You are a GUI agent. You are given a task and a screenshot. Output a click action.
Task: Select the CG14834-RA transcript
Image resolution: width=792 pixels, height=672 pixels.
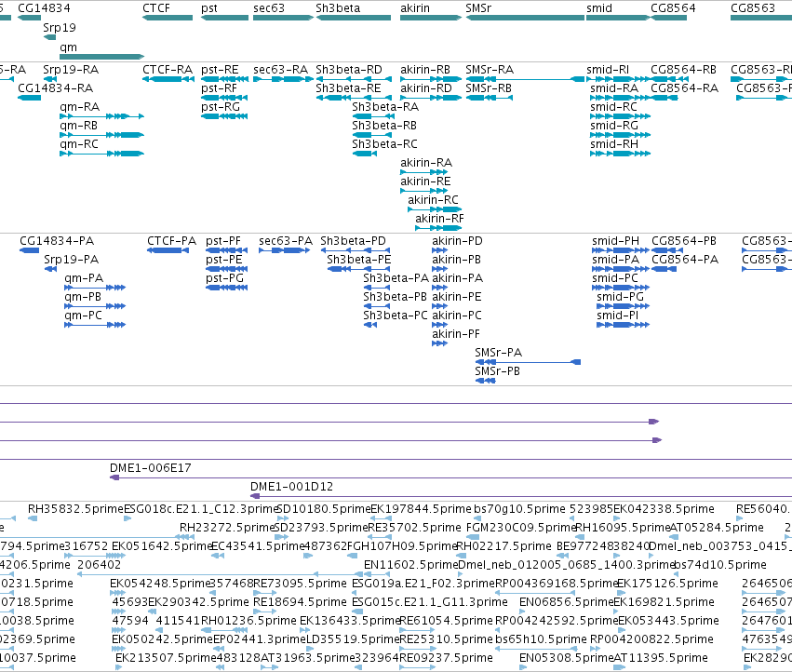tap(29, 98)
